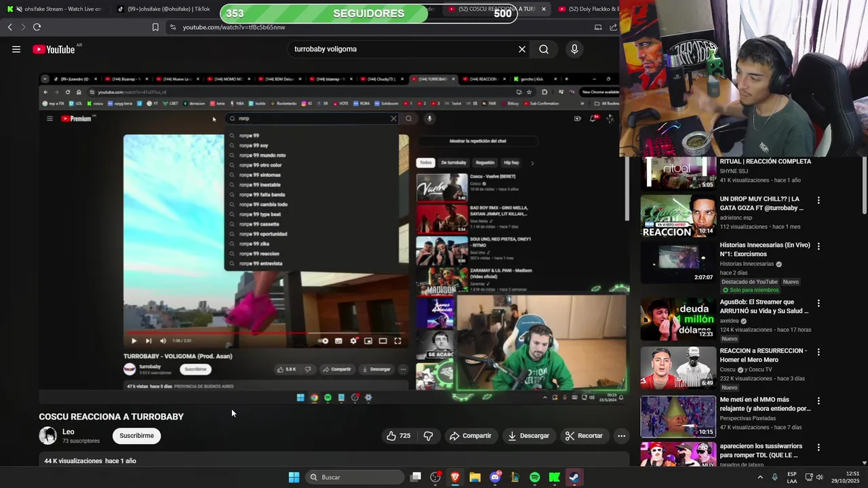Open options for Historias Innecesarias video
Image resolution: width=868 pixels, height=488 pixels.
click(818, 247)
